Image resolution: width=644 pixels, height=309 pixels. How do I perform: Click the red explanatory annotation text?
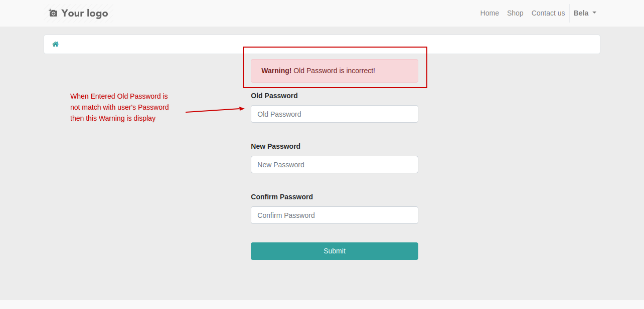(119, 107)
